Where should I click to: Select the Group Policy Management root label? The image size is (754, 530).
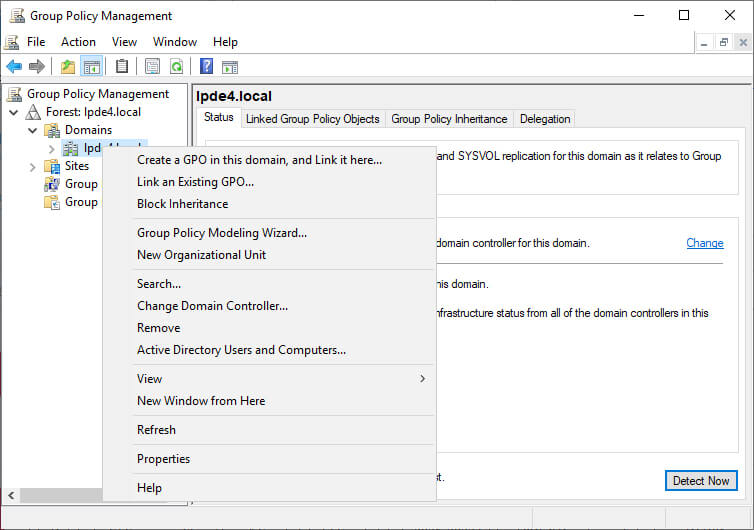(x=98, y=94)
